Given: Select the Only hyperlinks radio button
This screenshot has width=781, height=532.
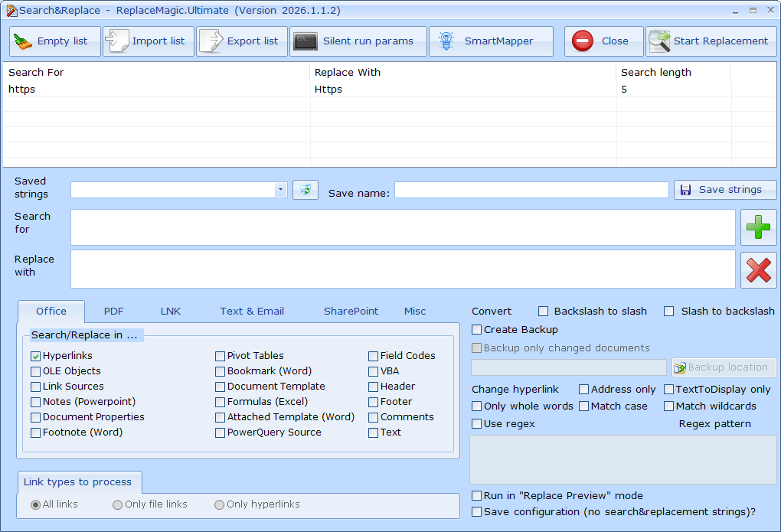Looking at the screenshot, I should 219,504.
